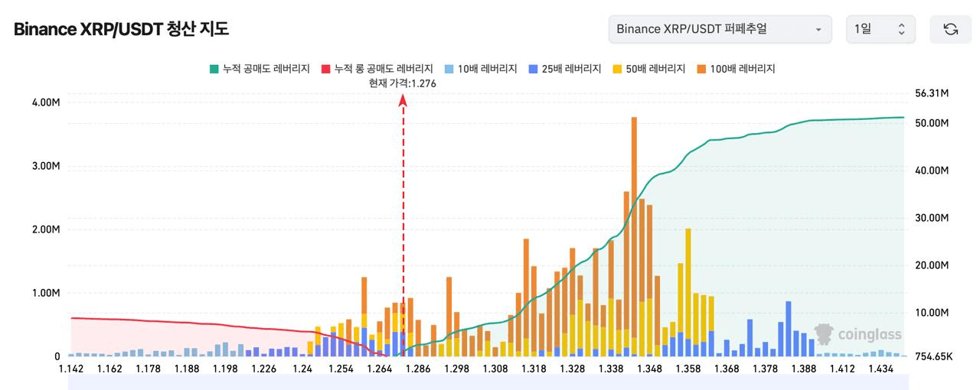Click the 1.412 price axis label
Image resolution: width=980 pixels, height=390 pixels.
pos(842,369)
